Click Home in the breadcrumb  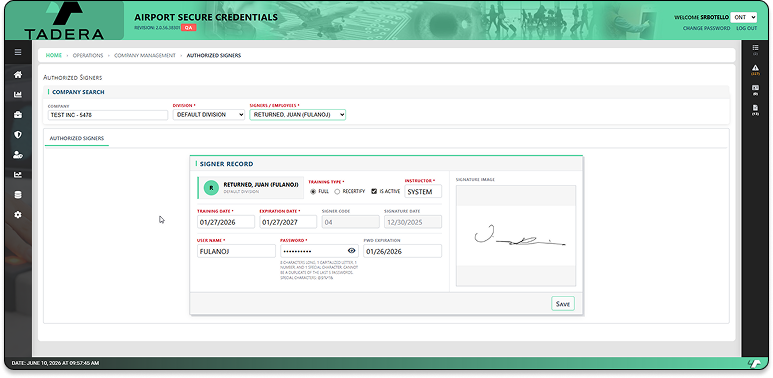(x=54, y=56)
